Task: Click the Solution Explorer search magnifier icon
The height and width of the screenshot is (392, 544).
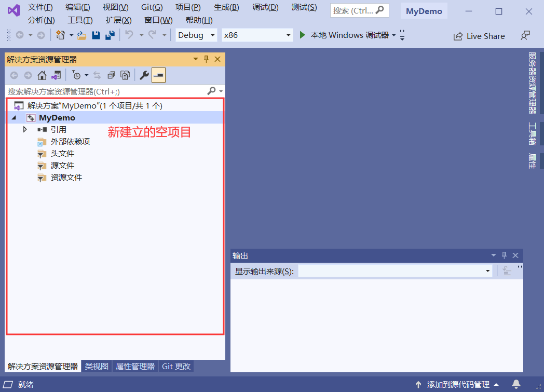Action: (211, 91)
